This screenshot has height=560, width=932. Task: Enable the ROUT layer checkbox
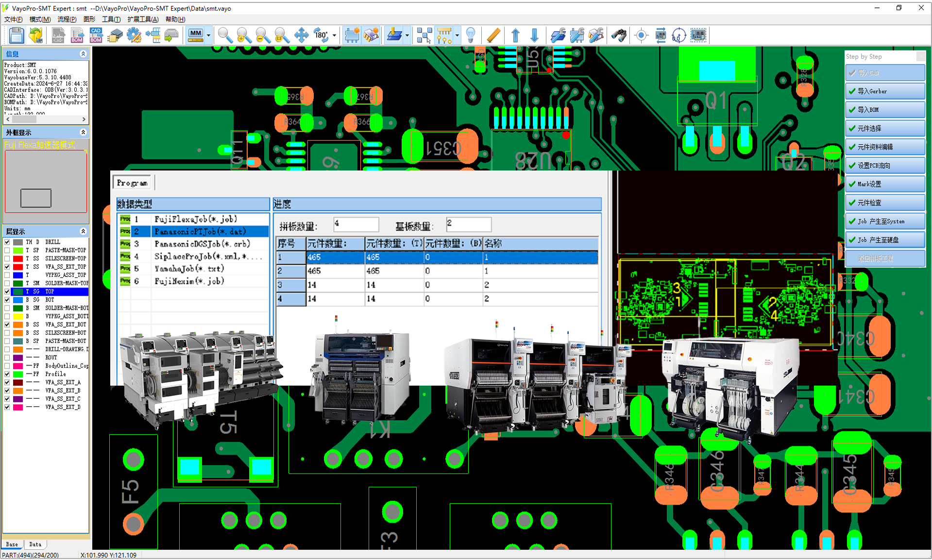click(x=7, y=357)
